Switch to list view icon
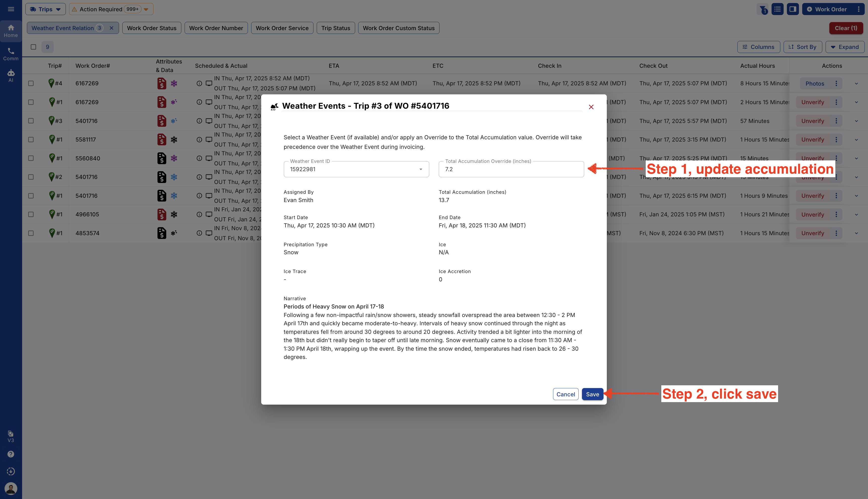 click(x=778, y=9)
